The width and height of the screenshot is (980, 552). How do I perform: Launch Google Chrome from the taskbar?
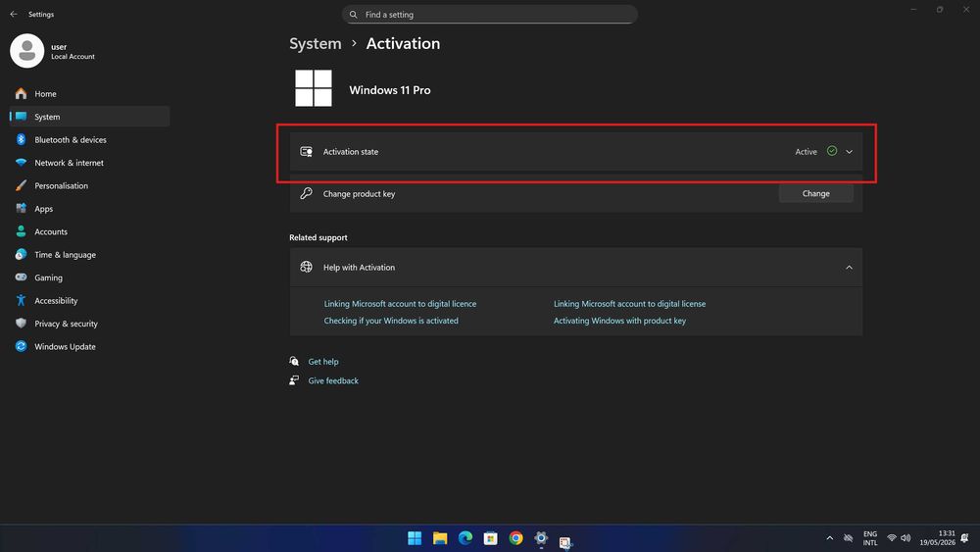coord(515,538)
